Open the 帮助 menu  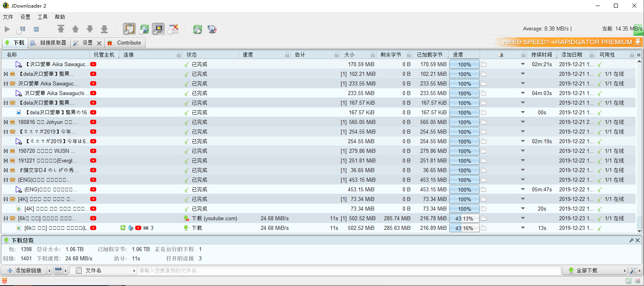60,17
